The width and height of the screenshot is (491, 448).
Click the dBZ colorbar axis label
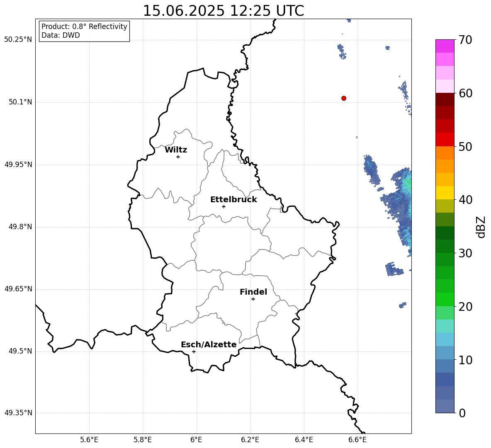(481, 227)
